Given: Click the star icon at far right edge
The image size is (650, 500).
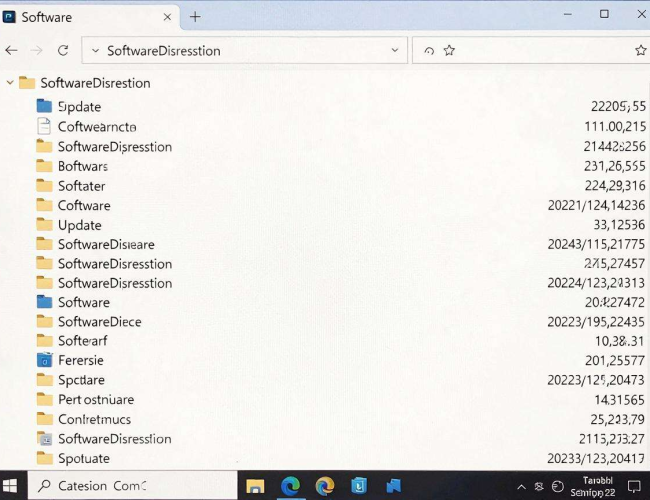Looking at the screenshot, I should tap(641, 51).
